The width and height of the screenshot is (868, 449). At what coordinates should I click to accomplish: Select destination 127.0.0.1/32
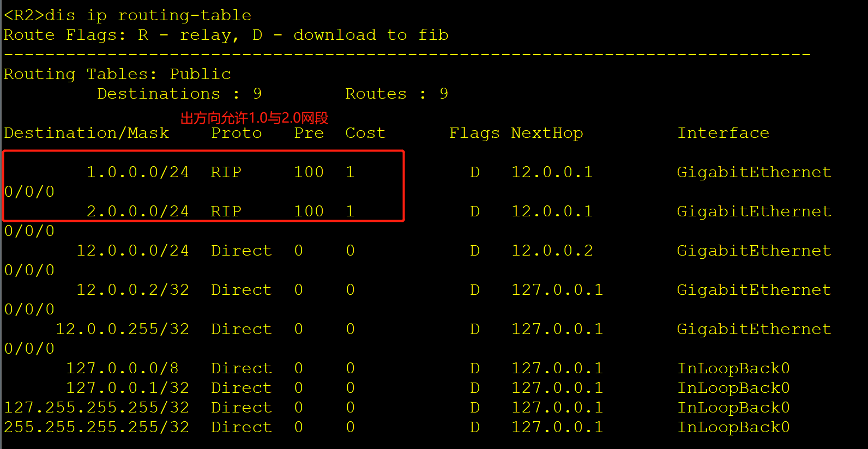pos(128,388)
